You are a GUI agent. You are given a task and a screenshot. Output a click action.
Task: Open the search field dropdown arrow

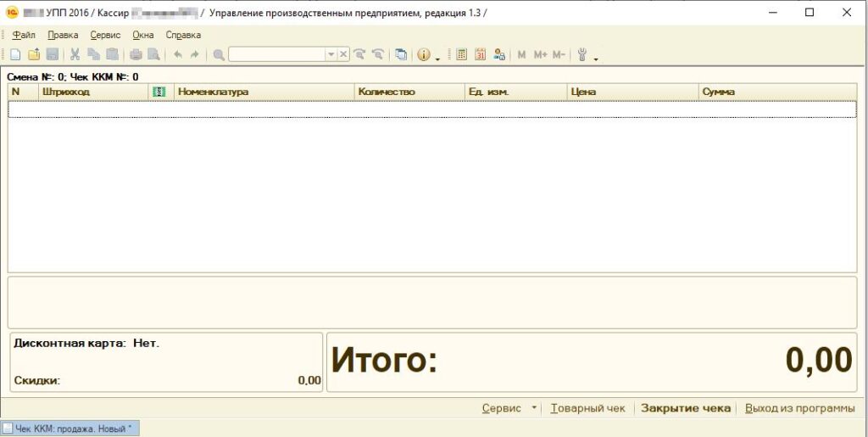coord(331,54)
